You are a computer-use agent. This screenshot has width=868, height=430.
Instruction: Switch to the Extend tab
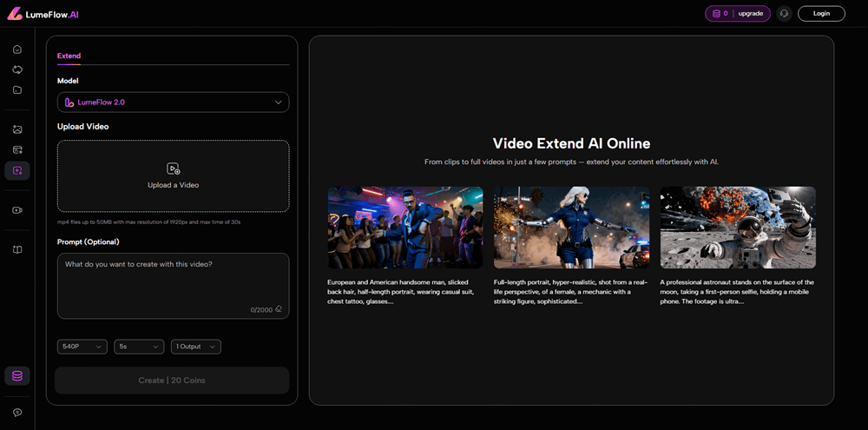tap(69, 56)
